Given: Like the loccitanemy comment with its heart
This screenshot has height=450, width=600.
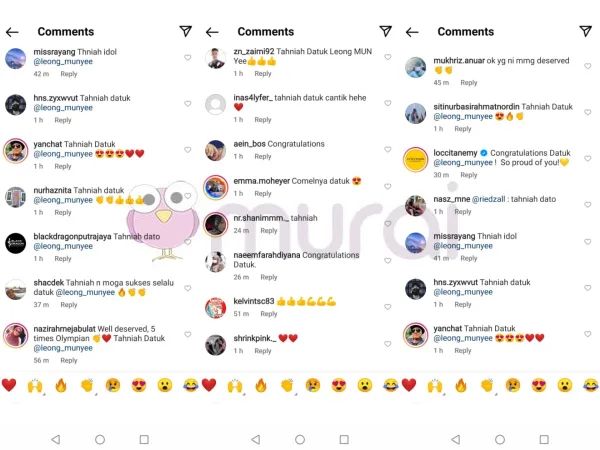Looking at the screenshot, I should coord(588,158).
